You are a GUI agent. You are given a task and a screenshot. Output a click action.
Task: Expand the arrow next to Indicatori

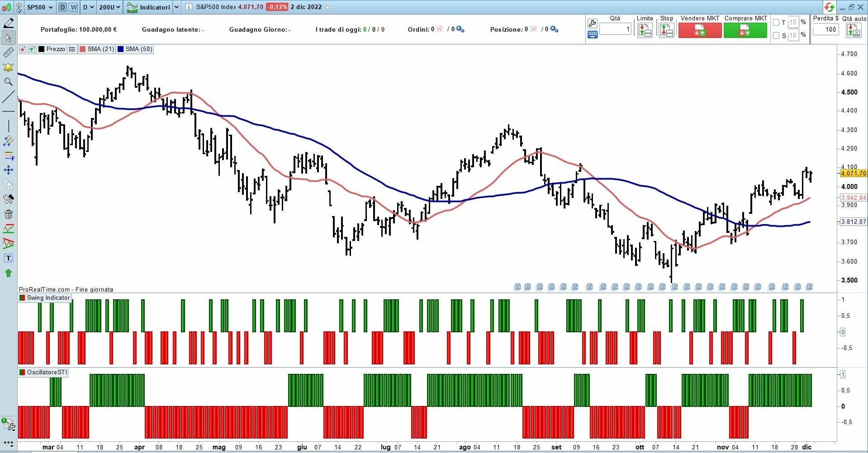tap(176, 7)
